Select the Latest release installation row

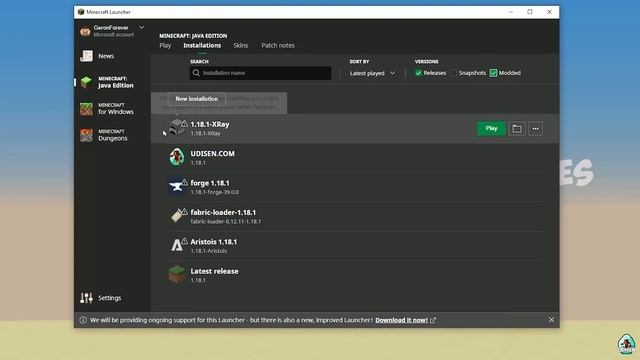[x=355, y=275]
